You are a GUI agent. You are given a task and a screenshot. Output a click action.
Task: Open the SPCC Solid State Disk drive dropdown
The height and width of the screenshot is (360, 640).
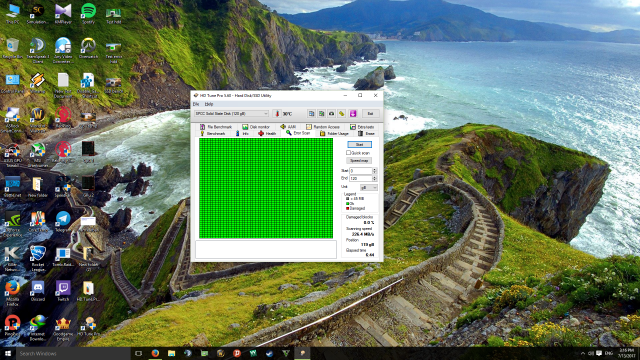231,113
